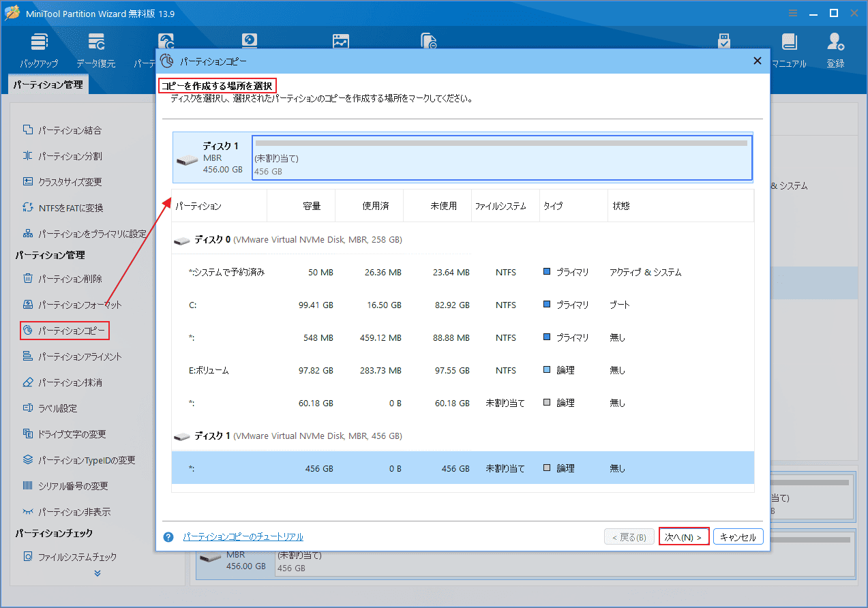Open the hamburger menu in title bar
The image size is (868, 608).
coord(793,13)
